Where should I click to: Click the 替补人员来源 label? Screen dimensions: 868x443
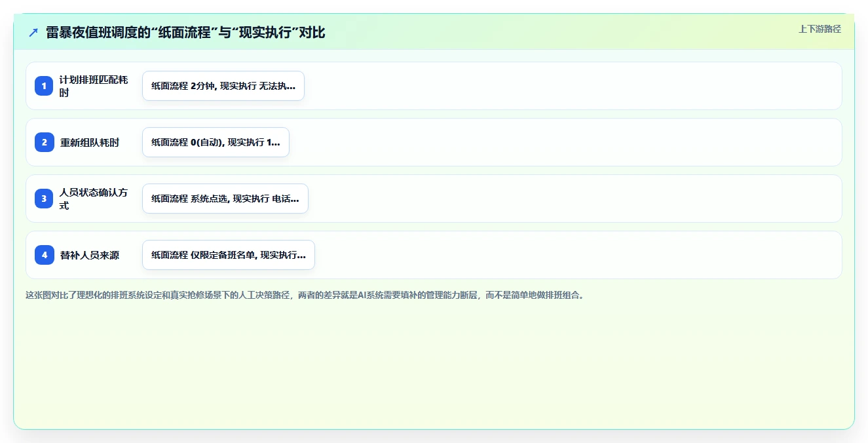click(90, 255)
